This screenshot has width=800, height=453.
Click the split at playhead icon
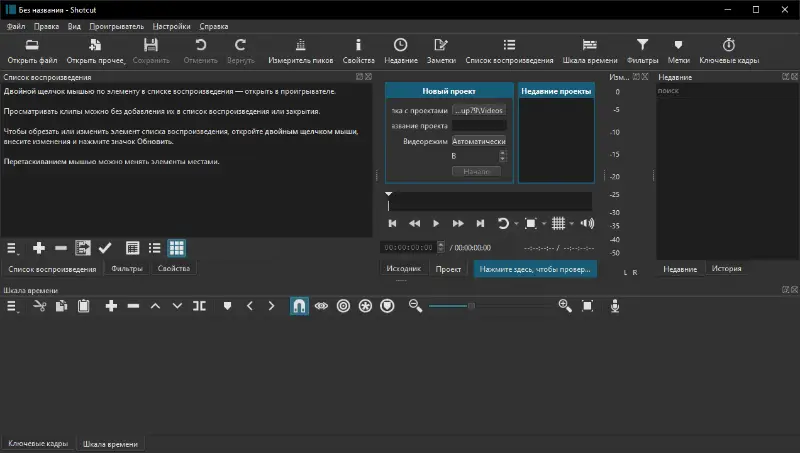tap(199, 306)
